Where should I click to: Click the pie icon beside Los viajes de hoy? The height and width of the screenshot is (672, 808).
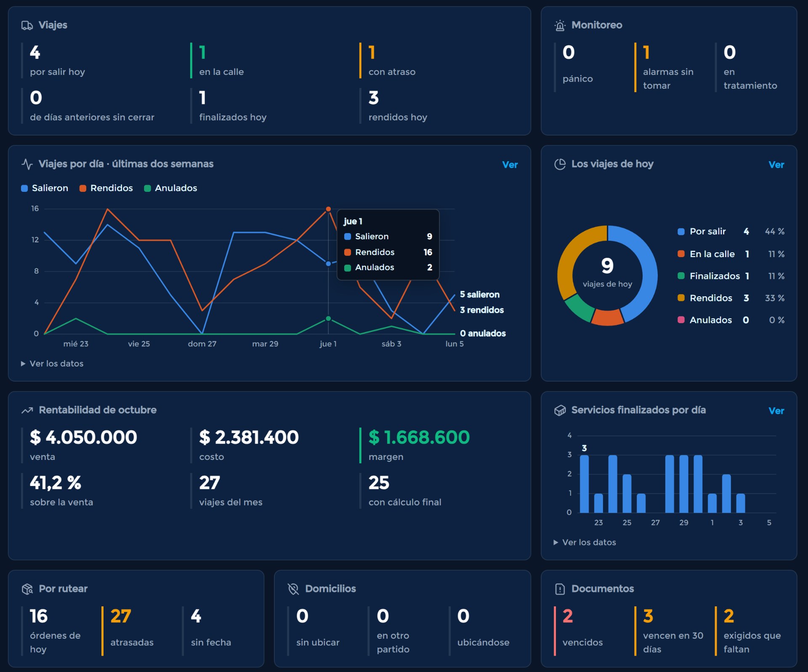[x=560, y=164]
